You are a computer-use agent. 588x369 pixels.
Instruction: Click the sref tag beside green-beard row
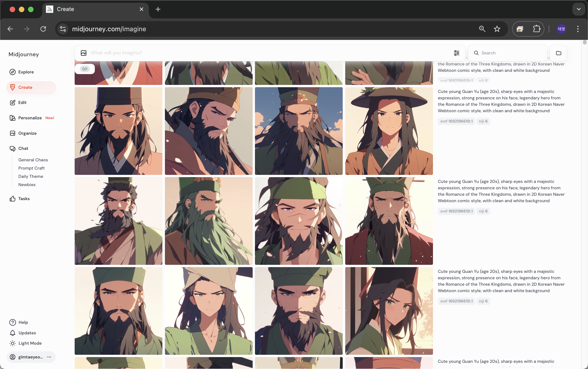pos(456,211)
